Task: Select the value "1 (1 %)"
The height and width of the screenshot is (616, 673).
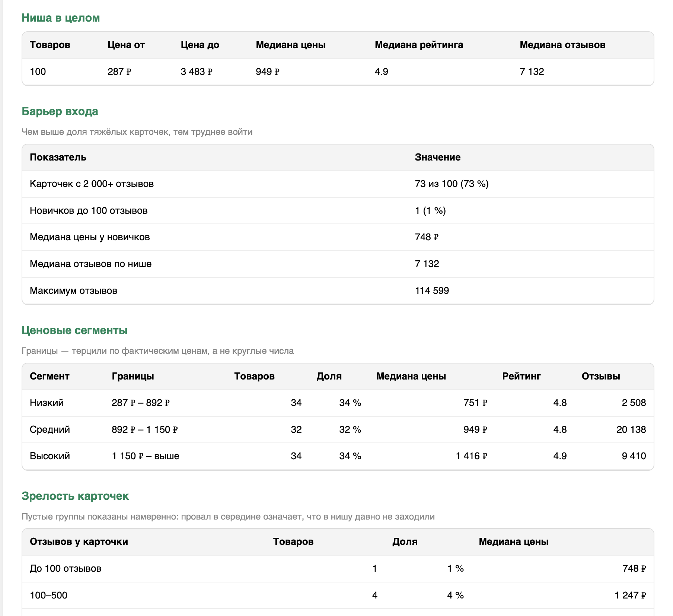Action: [430, 211]
